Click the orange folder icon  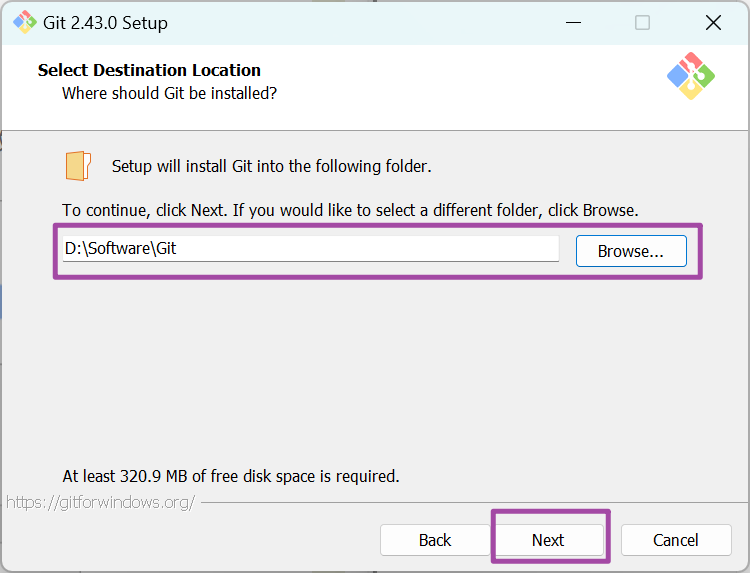pyautogui.click(x=78, y=165)
